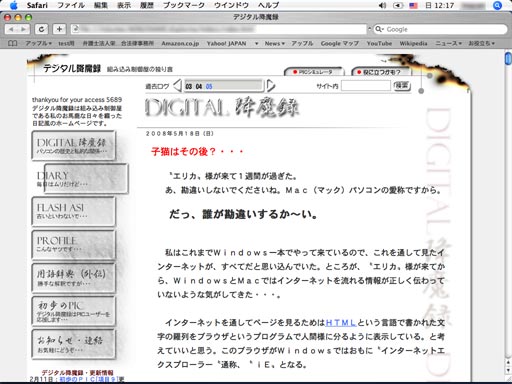Click the volume icon in menu bar
The width and height of the screenshot is (512, 384).
tap(382, 5)
